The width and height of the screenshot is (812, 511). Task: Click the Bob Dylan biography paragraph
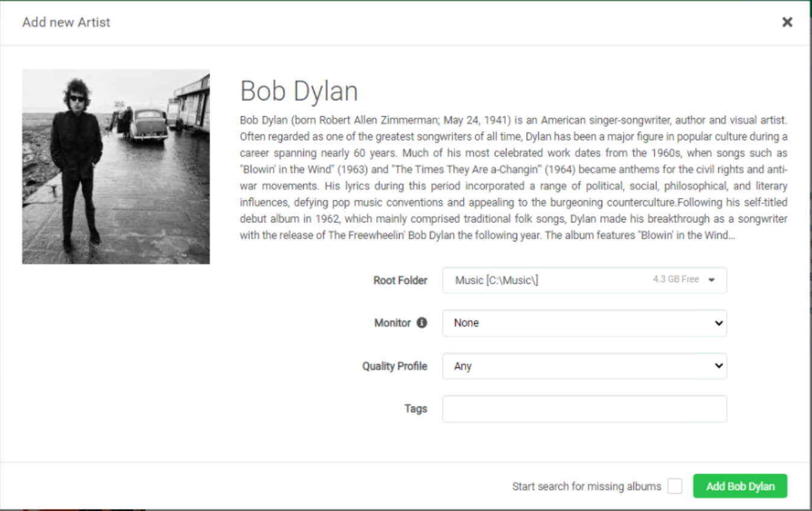click(x=514, y=178)
